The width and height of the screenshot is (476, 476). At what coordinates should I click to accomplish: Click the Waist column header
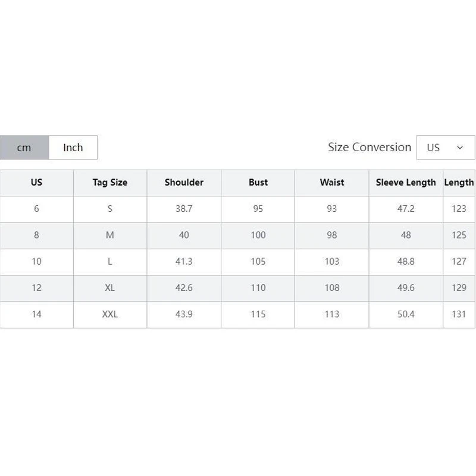pos(332,183)
